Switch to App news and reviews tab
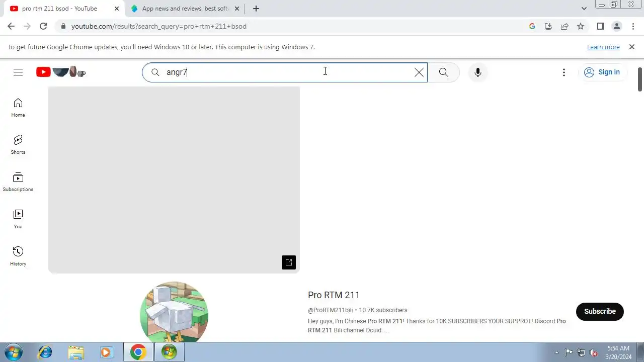 (x=186, y=9)
